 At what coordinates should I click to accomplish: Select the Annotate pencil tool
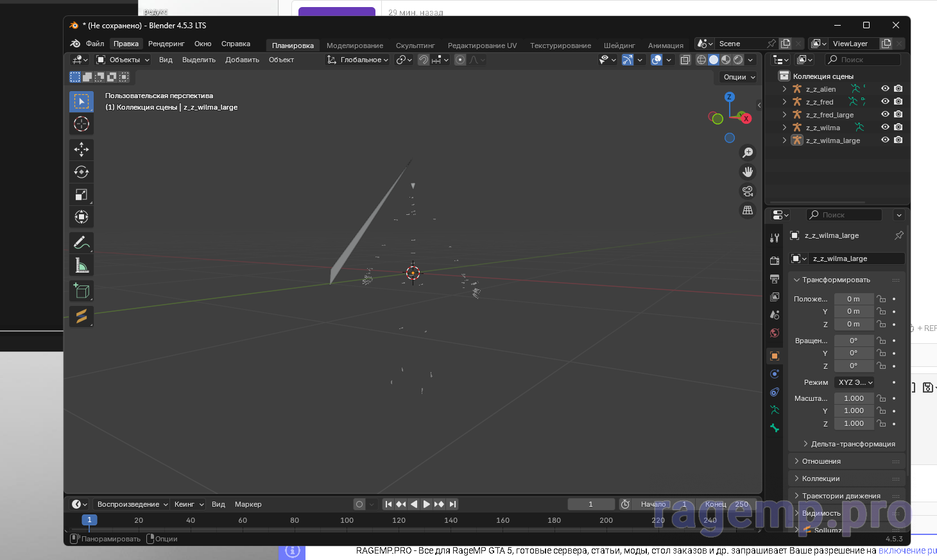coord(82,242)
